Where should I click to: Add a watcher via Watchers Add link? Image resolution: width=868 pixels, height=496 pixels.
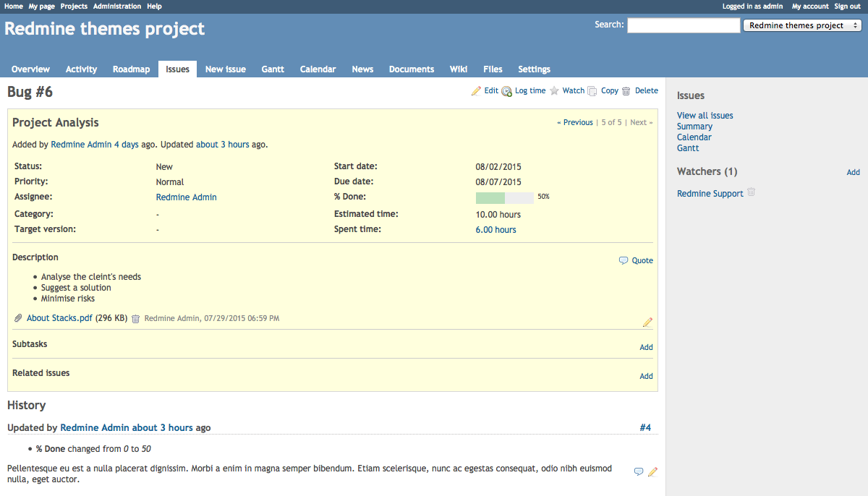pyautogui.click(x=854, y=173)
